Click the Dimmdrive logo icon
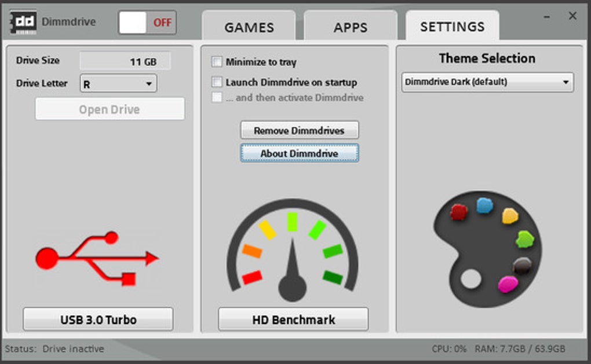The width and height of the screenshot is (591, 364). (23, 22)
